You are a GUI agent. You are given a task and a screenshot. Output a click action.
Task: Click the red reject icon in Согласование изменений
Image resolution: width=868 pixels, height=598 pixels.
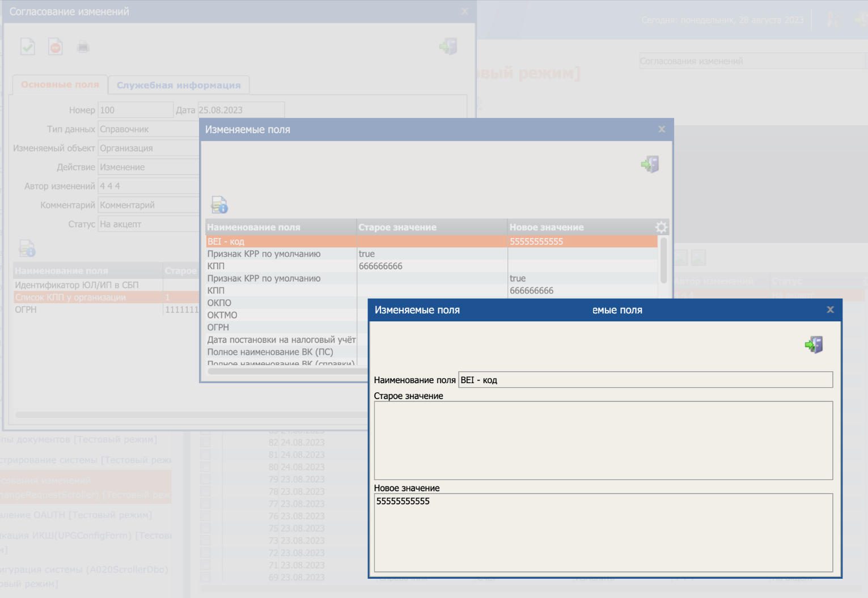coord(56,46)
